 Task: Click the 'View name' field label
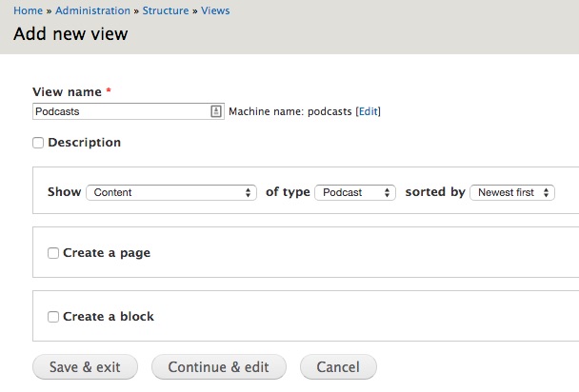coord(68,92)
